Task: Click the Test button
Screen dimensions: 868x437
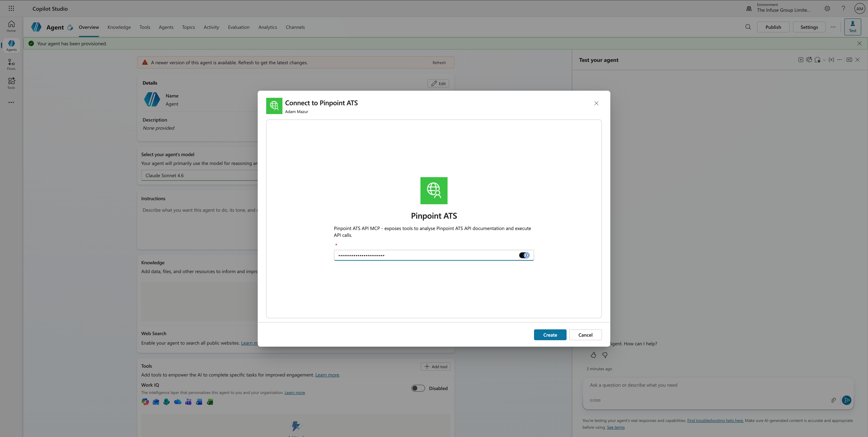Action: point(853,27)
